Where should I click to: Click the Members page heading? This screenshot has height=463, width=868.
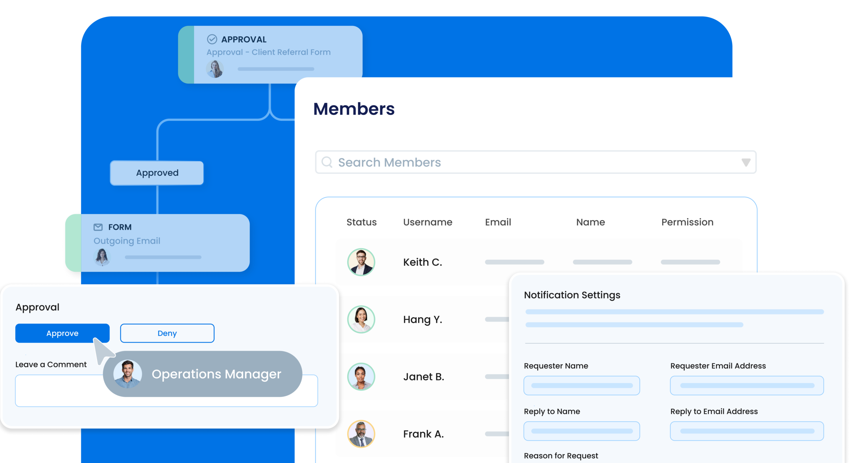(x=354, y=109)
